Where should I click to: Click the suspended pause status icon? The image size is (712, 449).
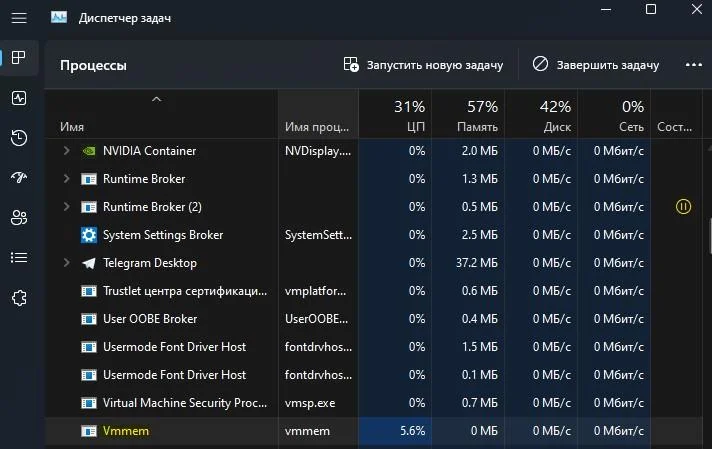[683, 207]
